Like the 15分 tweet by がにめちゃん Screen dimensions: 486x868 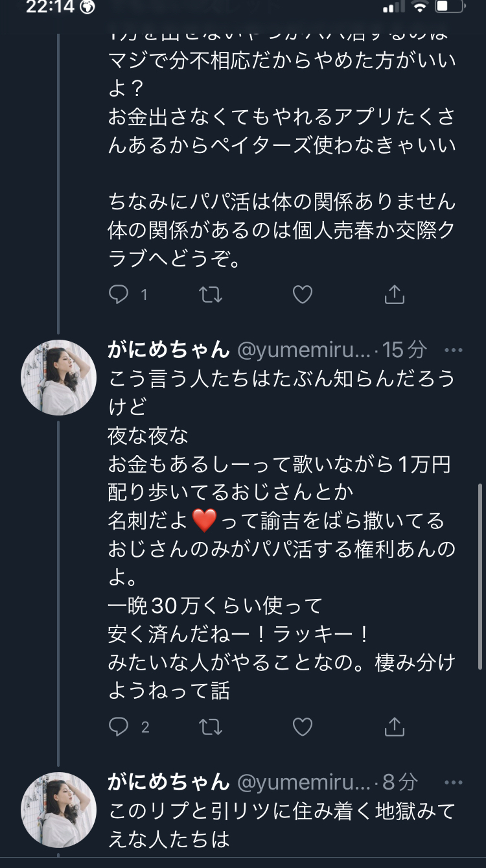303,727
